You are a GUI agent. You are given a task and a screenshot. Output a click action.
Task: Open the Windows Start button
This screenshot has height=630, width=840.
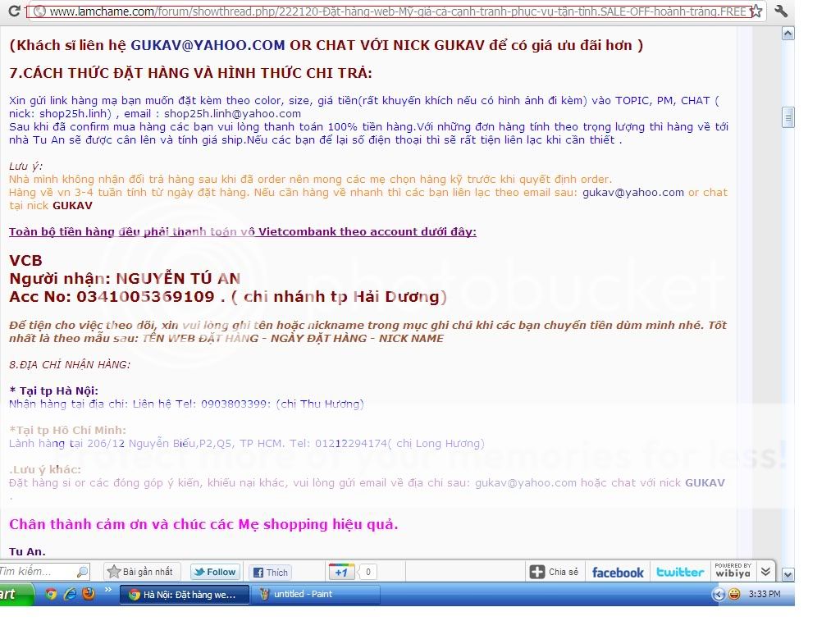pyautogui.click(x=16, y=594)
